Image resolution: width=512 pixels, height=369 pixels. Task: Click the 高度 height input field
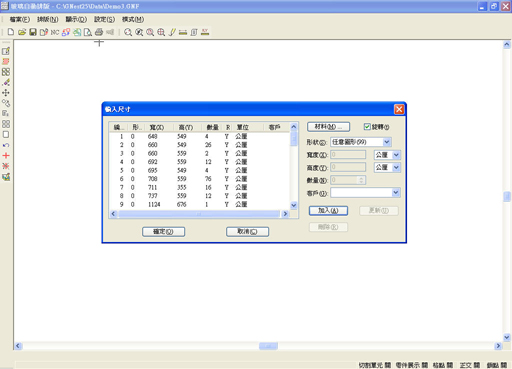pos(348,167)
